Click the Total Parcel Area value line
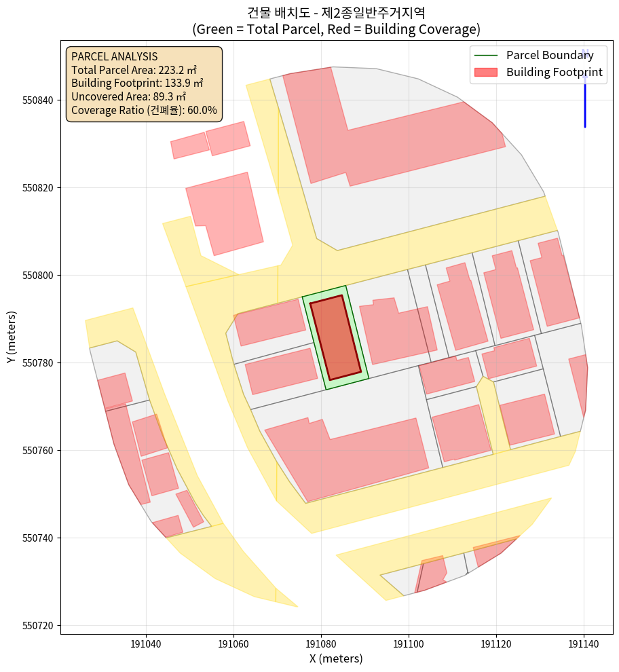 point(137,70)
